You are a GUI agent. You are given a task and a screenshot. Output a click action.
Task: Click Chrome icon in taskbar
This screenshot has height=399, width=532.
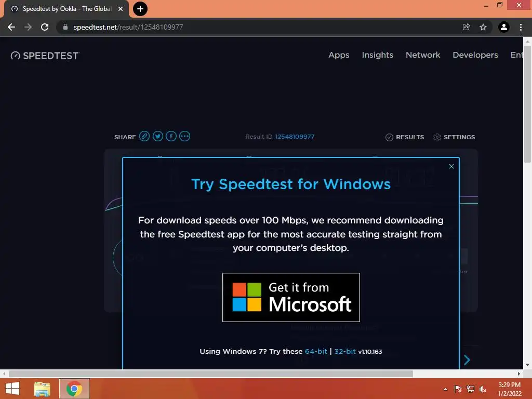coord(74,389)
